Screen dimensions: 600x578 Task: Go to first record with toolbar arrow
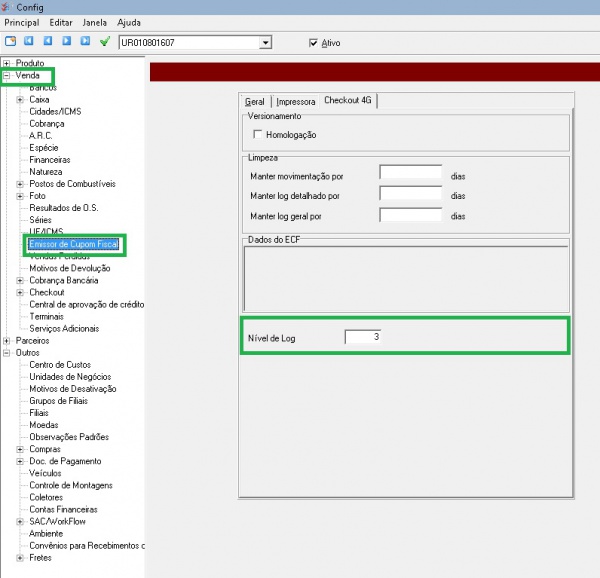click(29, 42)
